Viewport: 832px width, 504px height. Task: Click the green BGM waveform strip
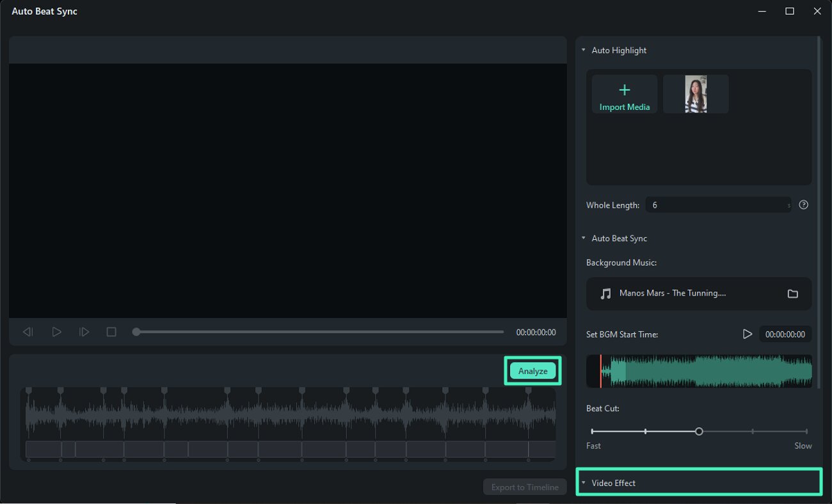pyautogui.click(x=699, y=371)
